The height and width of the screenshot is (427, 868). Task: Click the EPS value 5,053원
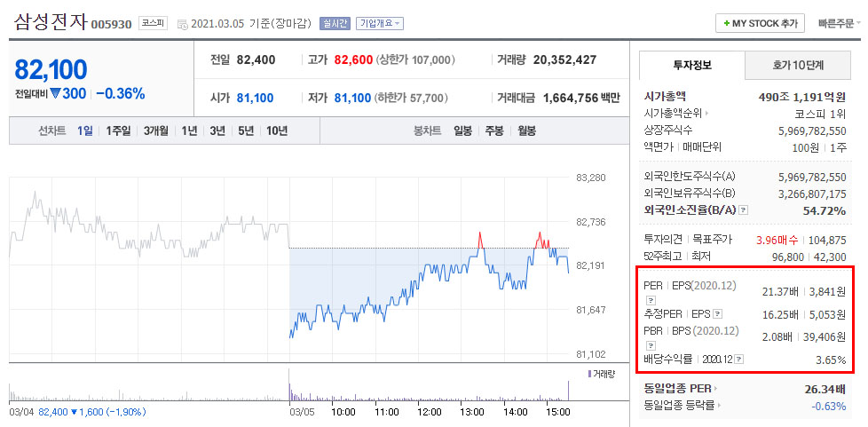coord(827,314)
